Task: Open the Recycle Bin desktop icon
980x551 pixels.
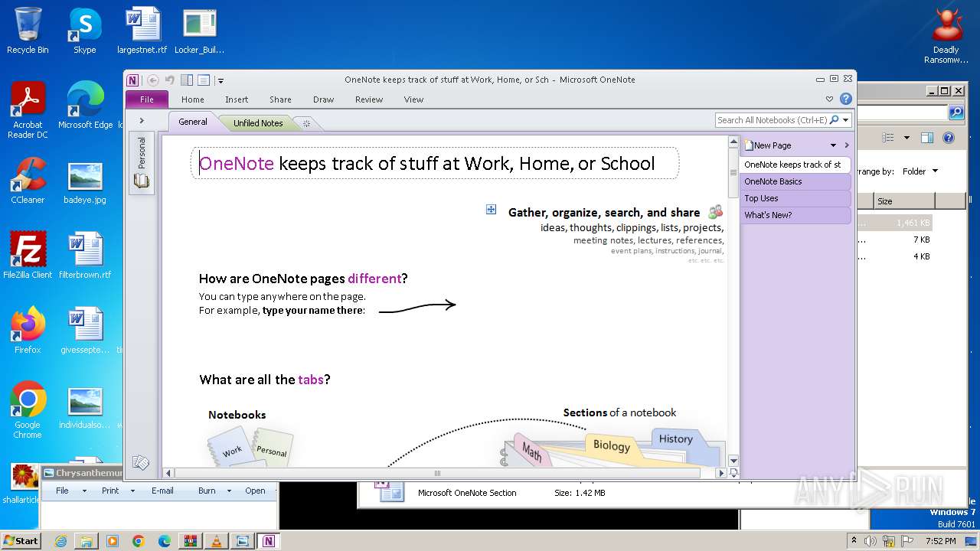Action: tap(28, 31)
